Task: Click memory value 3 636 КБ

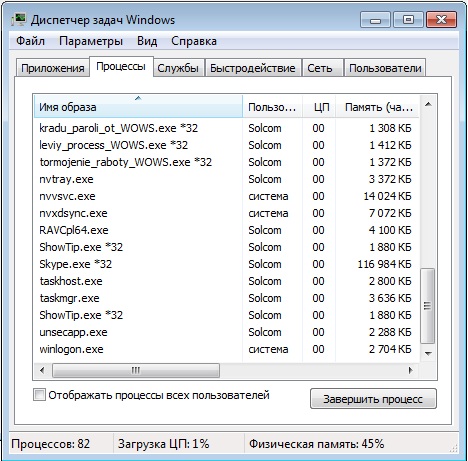Action: (390, 298)
